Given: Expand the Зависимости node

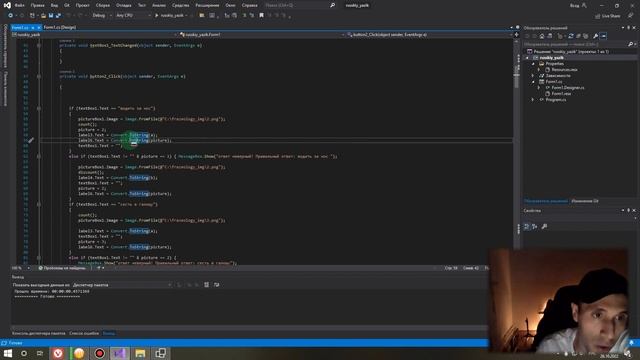Looking at the screenshot, I should 533,76.
